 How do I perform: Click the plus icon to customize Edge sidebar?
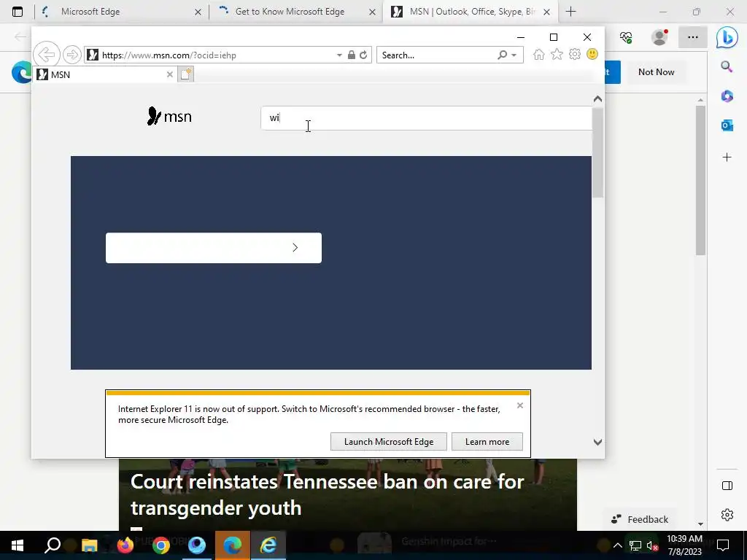coord(727,157)
